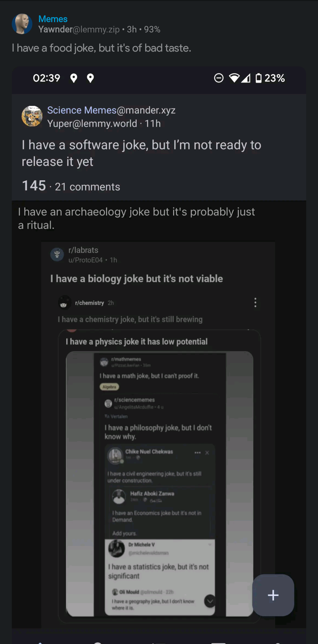Tap the "Add yours" text
The image size is (318, 644).
click(x=124, y=533)
